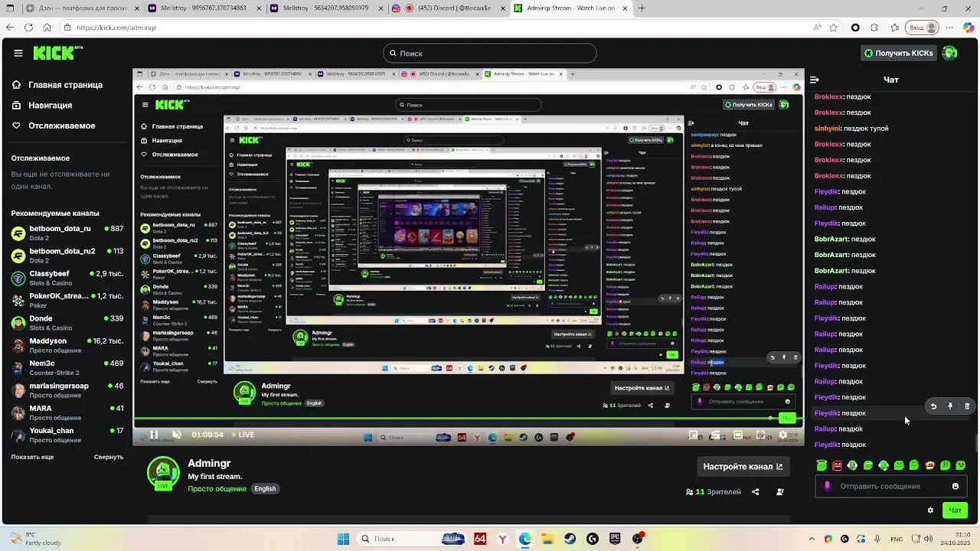This screenshot has height=551, width=980.
Task: Open the Donde channel
Action: [67, 322]
